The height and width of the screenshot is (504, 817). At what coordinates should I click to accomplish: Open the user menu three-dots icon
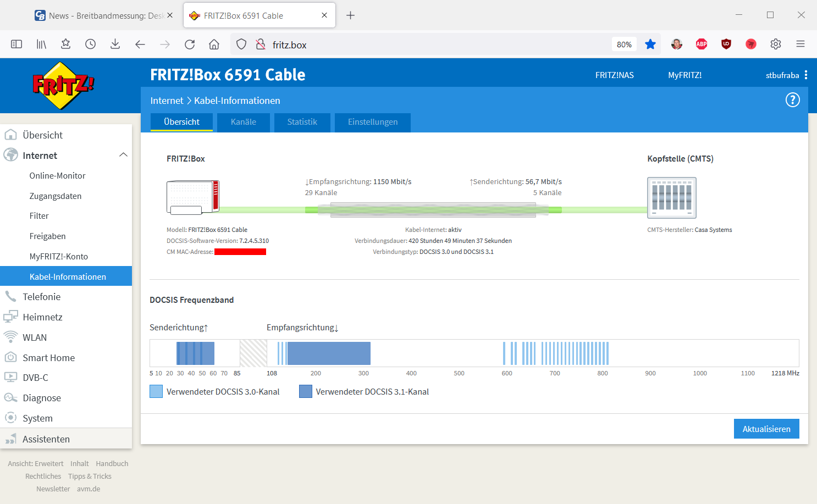click(806, 75)
